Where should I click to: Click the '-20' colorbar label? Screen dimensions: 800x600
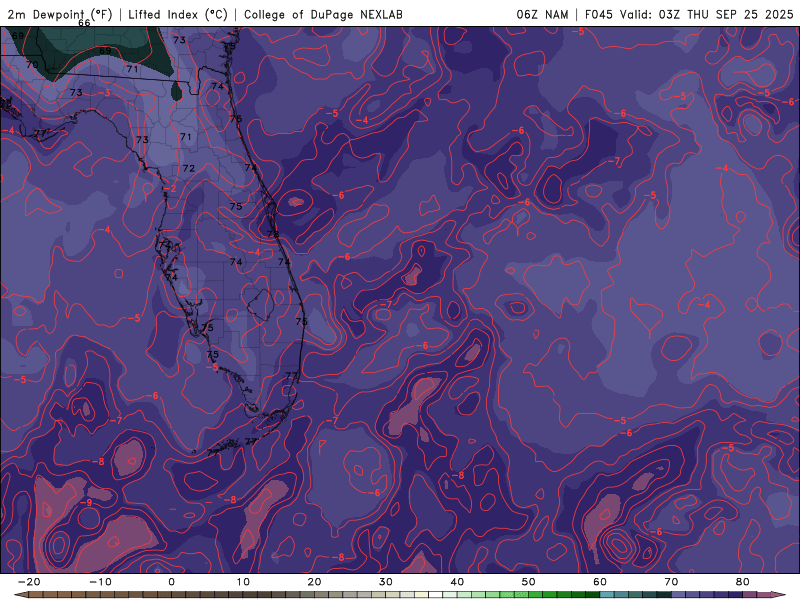(x=29, y=582)
